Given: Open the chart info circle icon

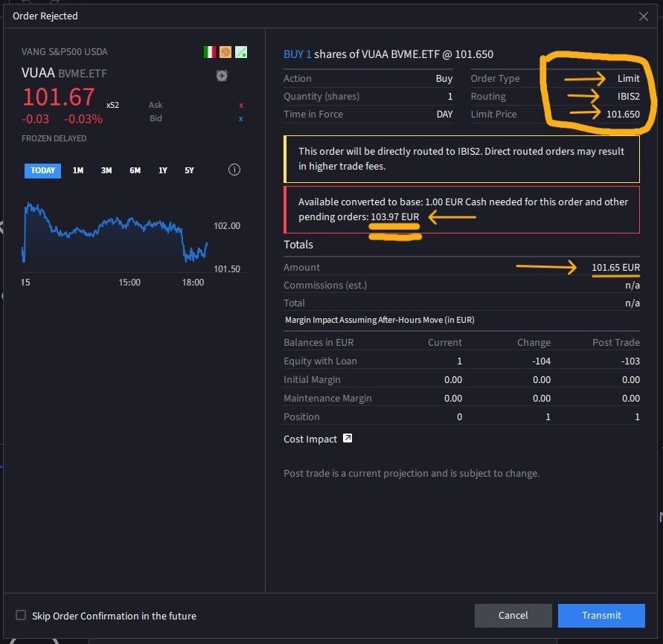Looking at the screenshot, I should tap(234, 170).
